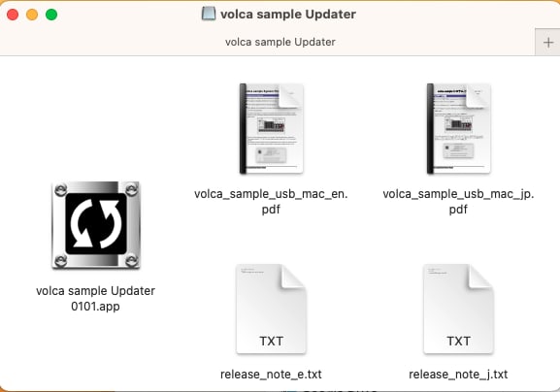Image resolution: width=560 pixels, height=392 pixels.
Task: Click the release_note_j.txt filename label
Action: [x=458, y=375]
